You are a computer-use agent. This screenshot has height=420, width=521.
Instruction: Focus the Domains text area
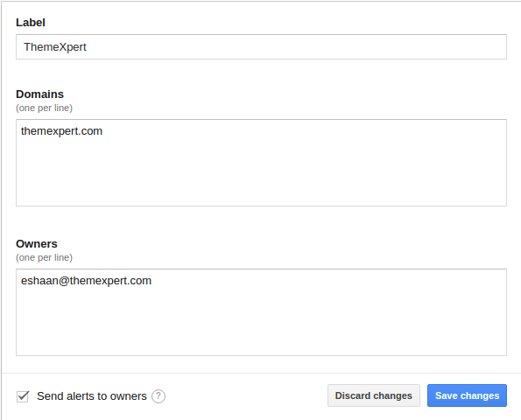tap(261, 163)
